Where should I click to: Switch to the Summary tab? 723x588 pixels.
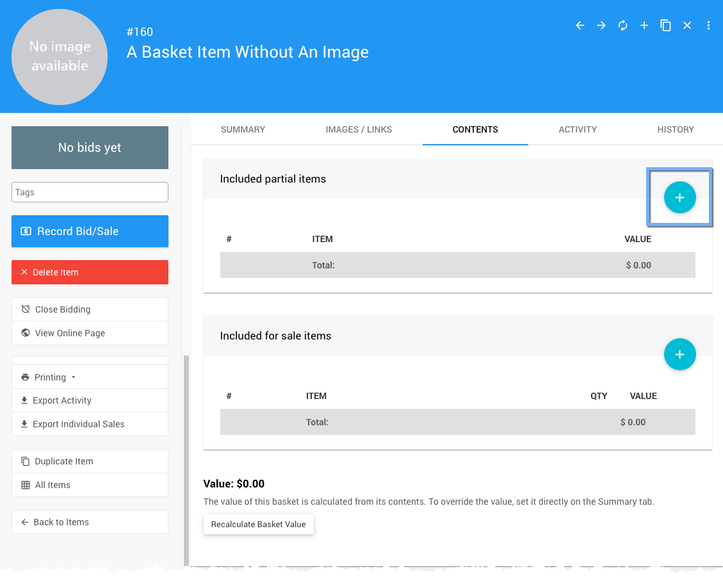click(243, 129)
